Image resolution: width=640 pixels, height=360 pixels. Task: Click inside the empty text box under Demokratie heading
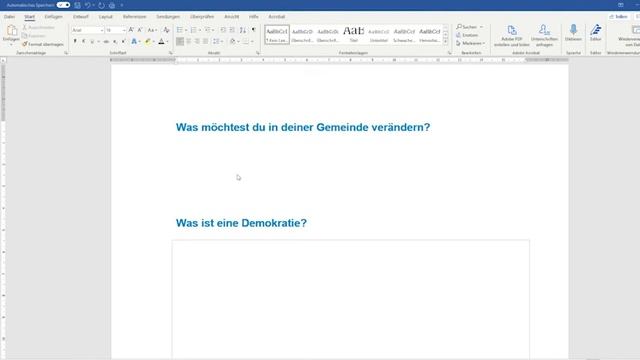click(351, 299)
